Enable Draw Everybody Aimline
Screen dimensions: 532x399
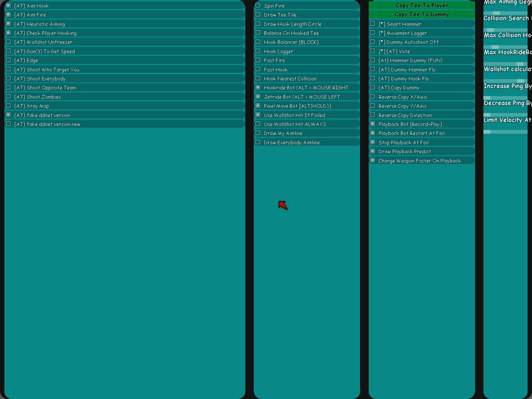click(x=258, y=142)
